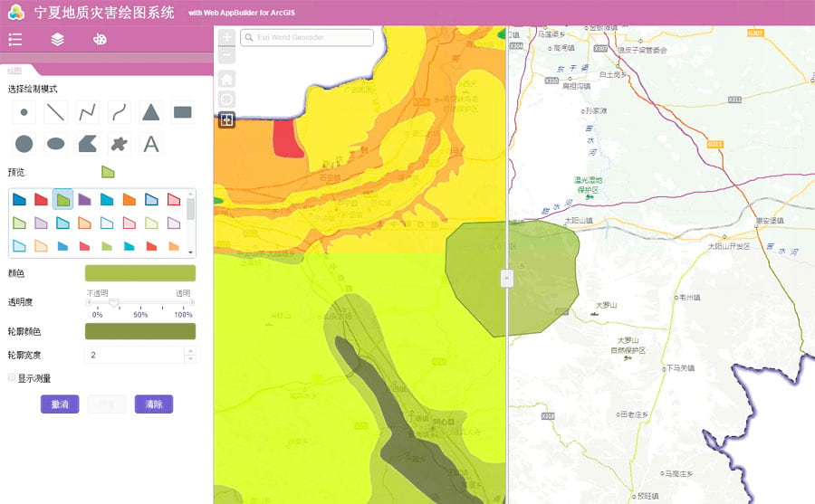Viewport: 815px width, 504px height.
Task: Toggle the layer swipe tool on map
Action: (226, 119)
